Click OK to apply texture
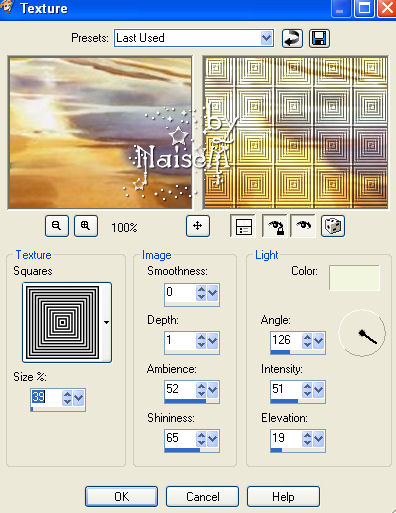The height and width of the screenshot is (513, 396). pos(121,497)
